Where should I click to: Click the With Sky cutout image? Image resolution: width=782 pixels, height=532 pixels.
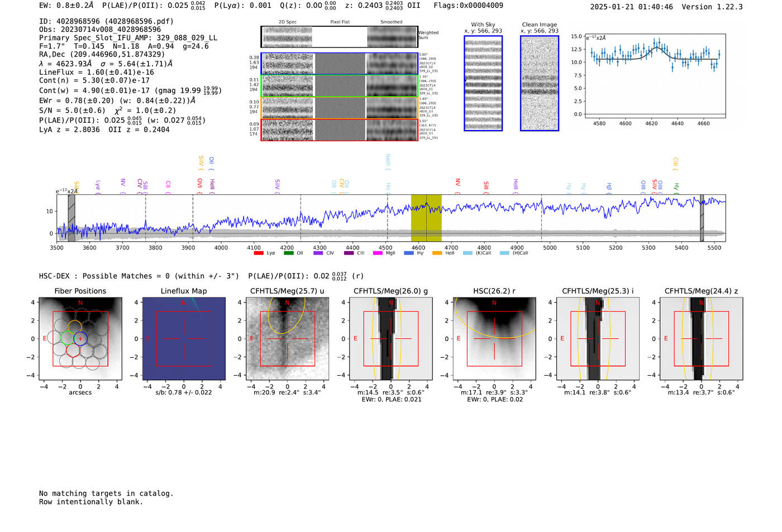pyautogui.click(x=483, y=83)
